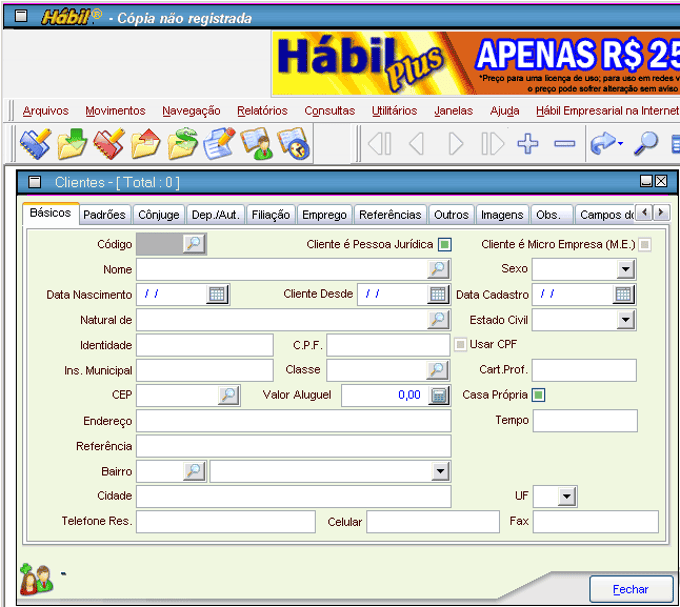Click the blue curved arrow toolbar icon

(x=603, y=144)
